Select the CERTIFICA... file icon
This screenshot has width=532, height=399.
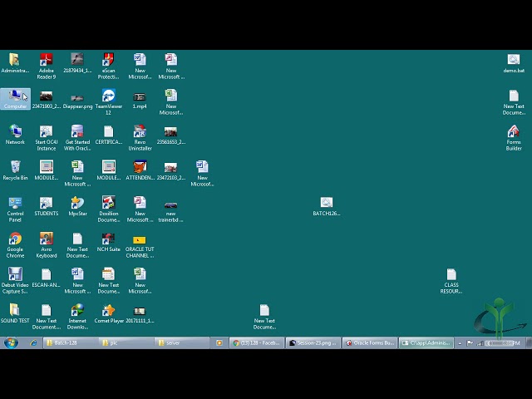108,135
